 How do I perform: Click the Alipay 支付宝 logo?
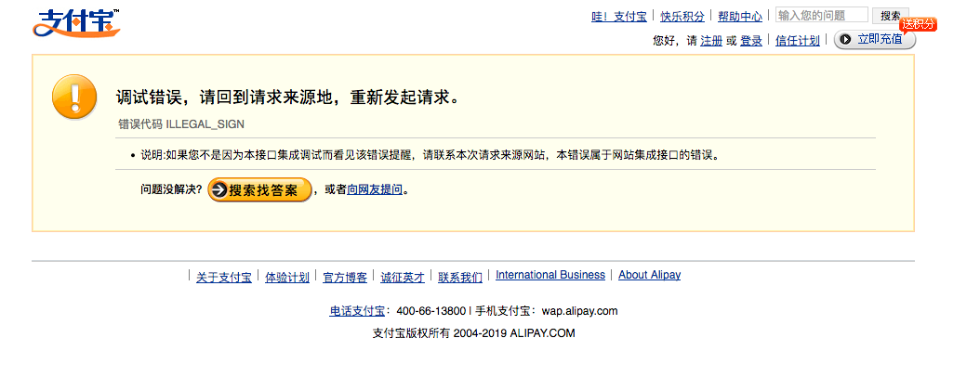[76, 23]
